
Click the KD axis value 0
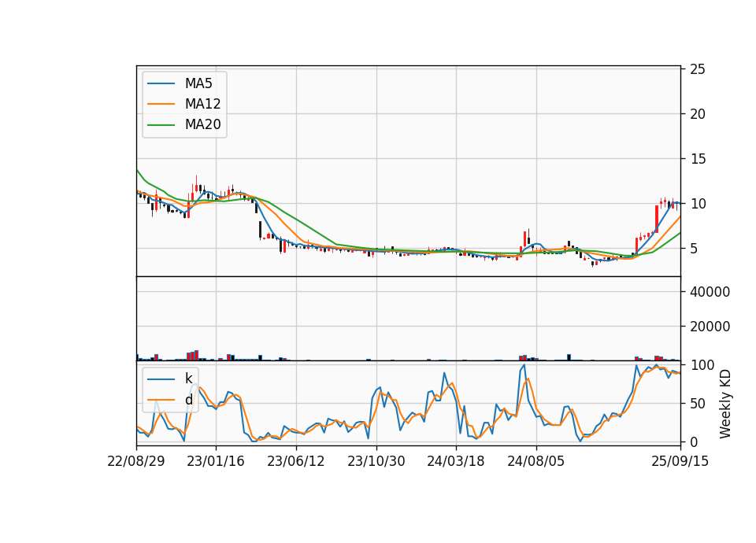(x=694, y=441)
